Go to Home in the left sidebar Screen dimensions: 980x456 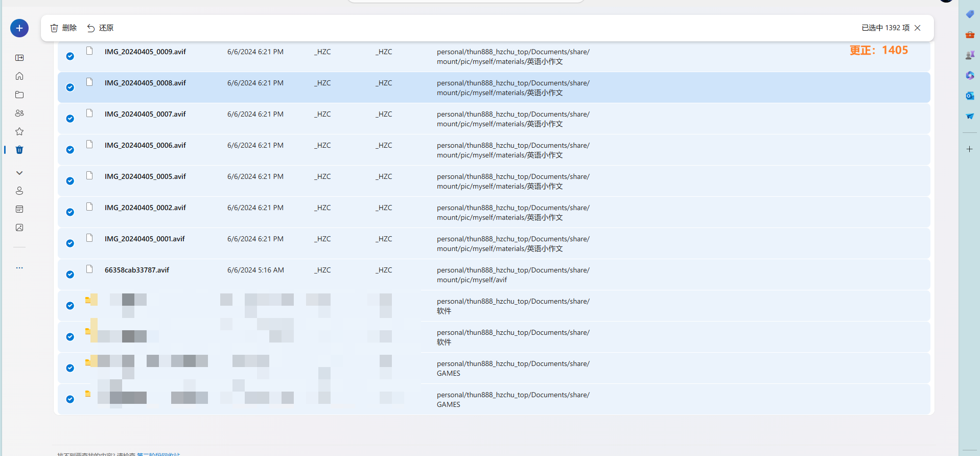[19, 76]
